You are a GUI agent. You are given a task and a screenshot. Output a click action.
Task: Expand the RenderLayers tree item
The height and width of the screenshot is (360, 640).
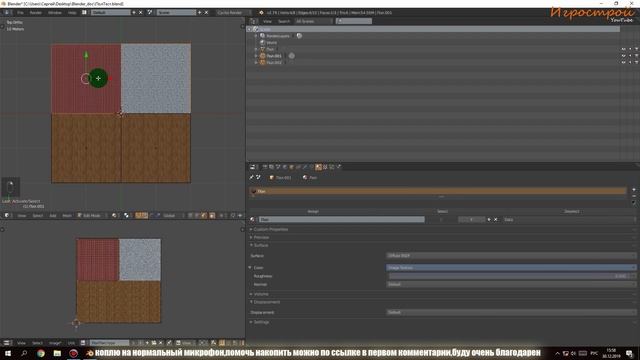coord(256,36)
